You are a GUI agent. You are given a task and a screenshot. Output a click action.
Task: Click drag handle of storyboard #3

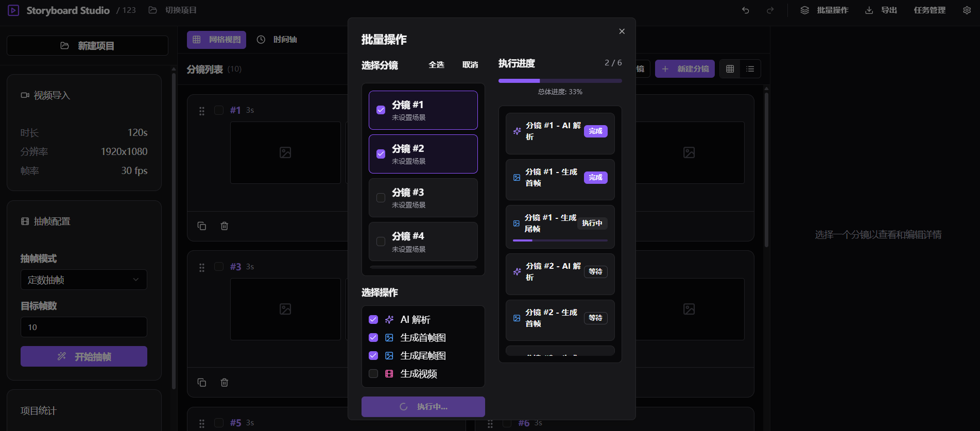[202, 267]
